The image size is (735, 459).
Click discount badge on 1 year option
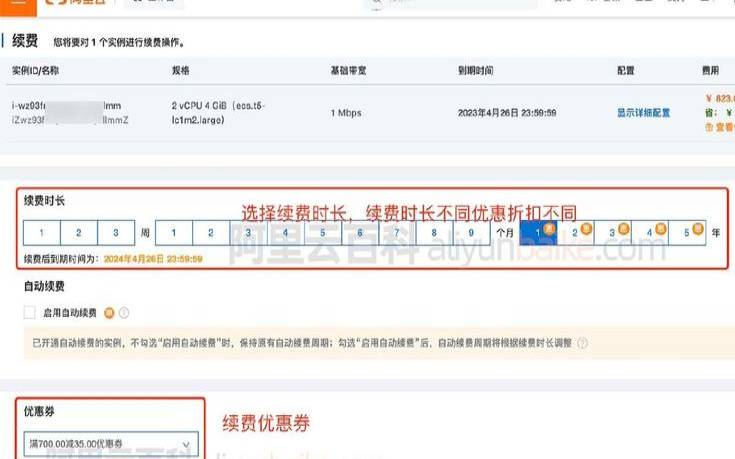549,229
